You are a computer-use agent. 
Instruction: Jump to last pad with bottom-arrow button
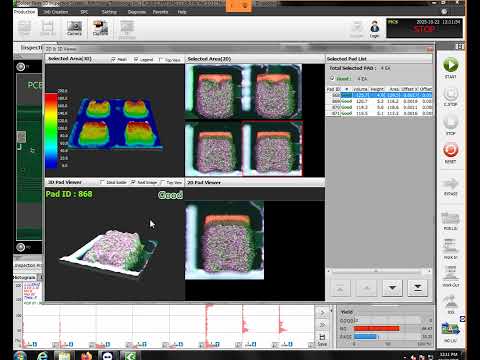click(x=418, y=288)
